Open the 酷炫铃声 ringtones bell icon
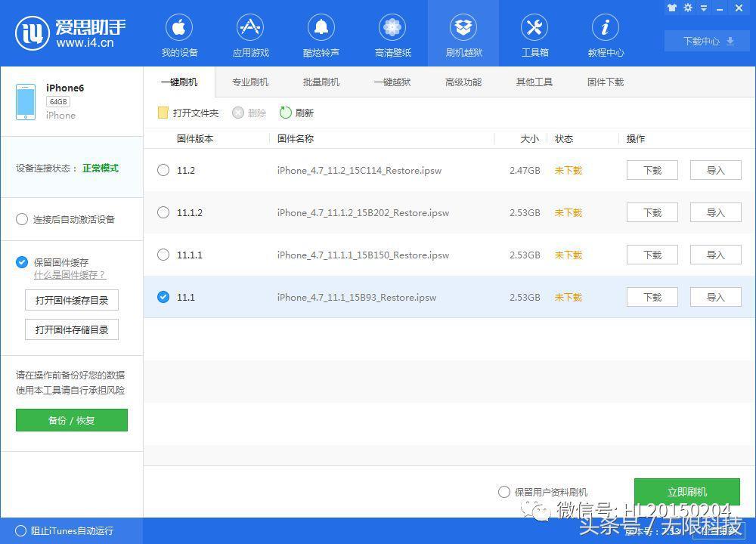Viewport: 756px width, 544px height. pyautogui.click(x=321, y=29)
